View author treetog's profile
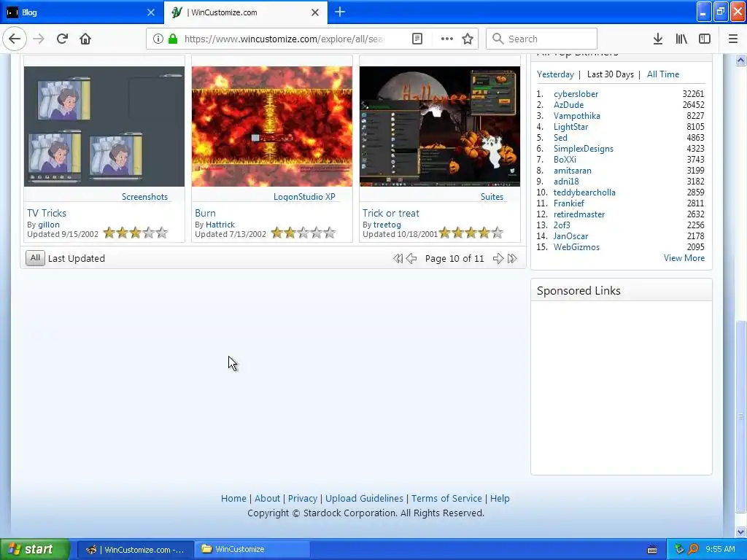The width and height of the screenshot is (747, 560). [387, 225]
